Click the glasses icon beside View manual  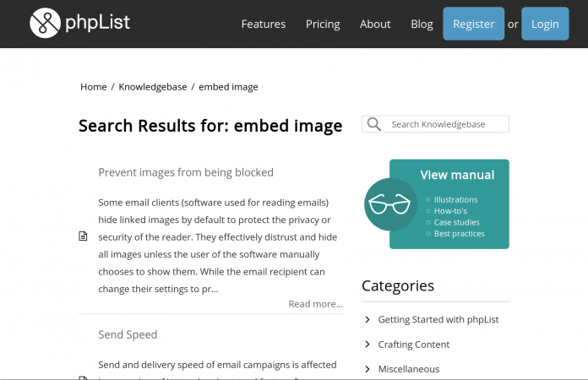pyautogui.click(x=389, y=204)
